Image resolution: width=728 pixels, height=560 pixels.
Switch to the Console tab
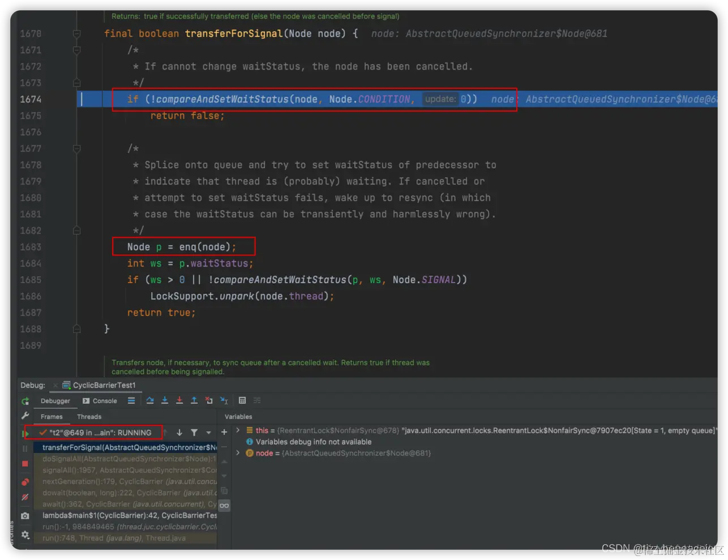tap(100, 401)
